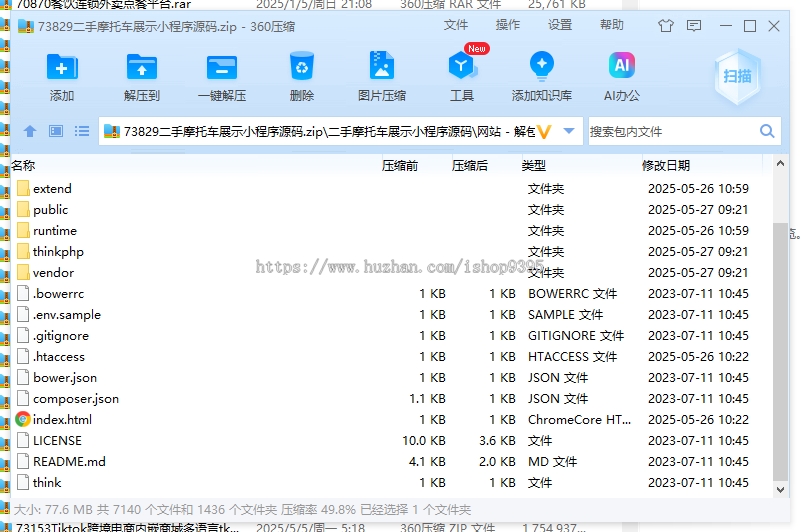Open the 操作 menu

(x=508, y=25)
